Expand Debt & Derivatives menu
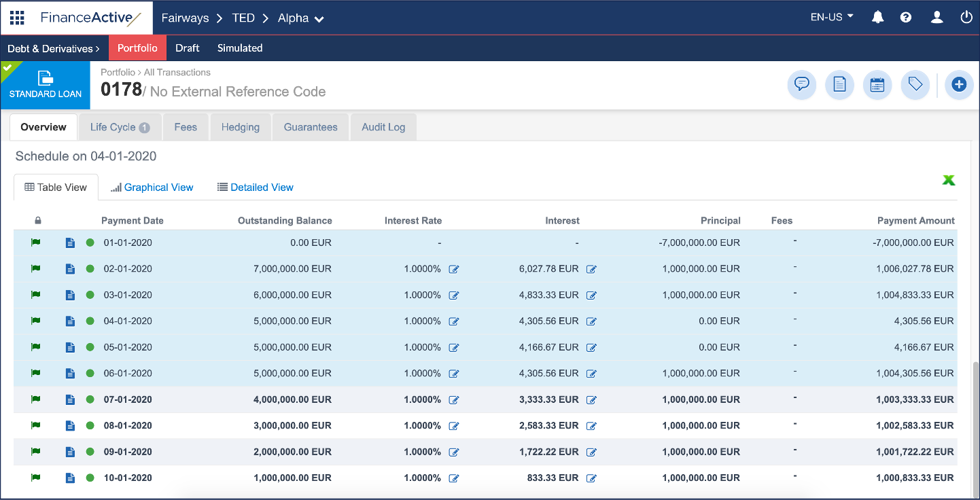Viewport: 980px width, 500px height. [54, 48]
